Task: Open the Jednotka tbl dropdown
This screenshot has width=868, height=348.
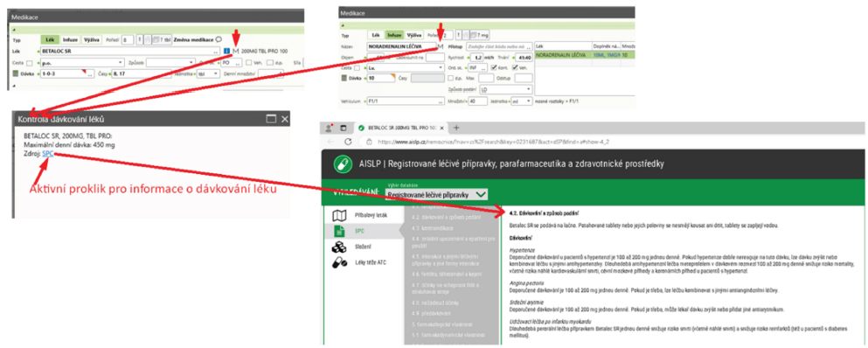Action: click(209, 73)
